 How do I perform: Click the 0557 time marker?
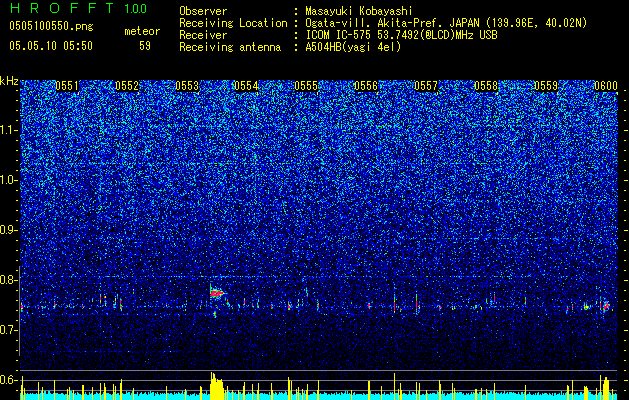tap(426, 86)
